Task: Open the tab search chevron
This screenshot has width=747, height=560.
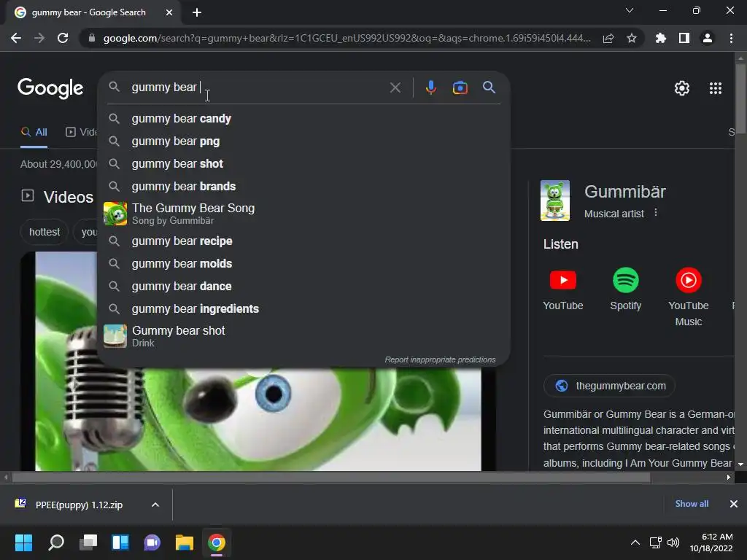Action: 630,10
